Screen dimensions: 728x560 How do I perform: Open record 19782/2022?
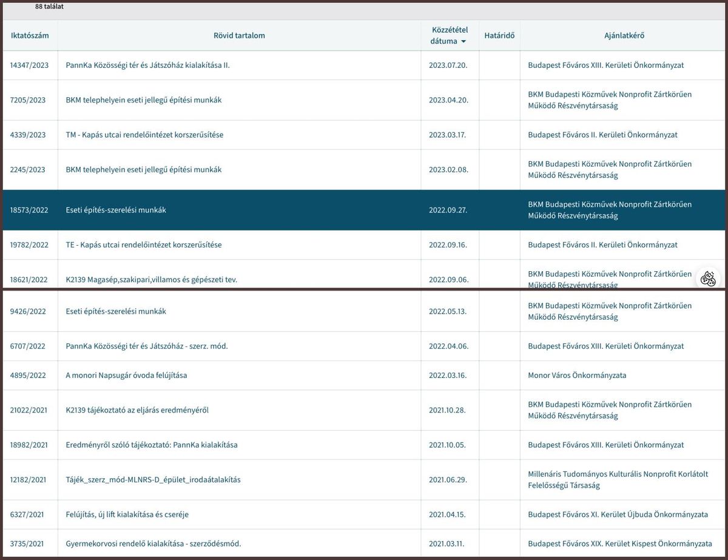29,245
